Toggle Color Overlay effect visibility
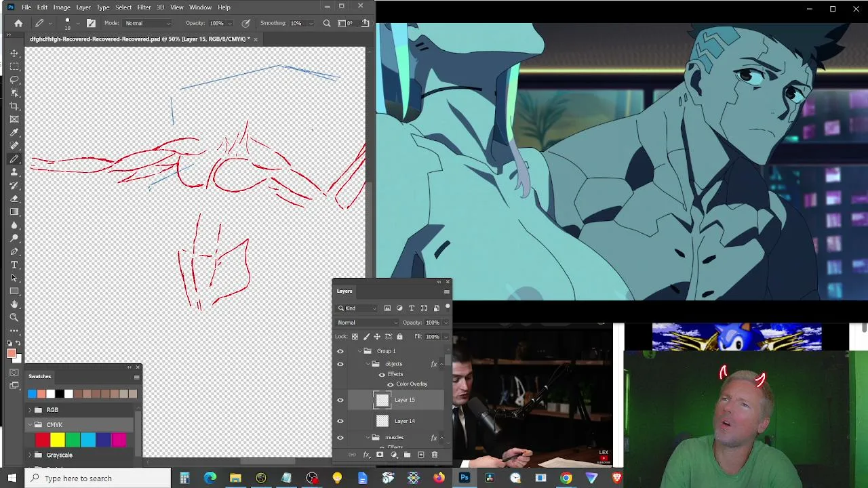Viewport: 868px width, 488px height. [x=390, y=384]
